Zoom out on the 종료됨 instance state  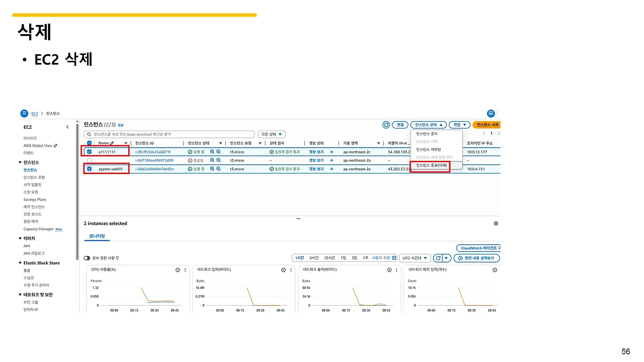pos(219,160)
